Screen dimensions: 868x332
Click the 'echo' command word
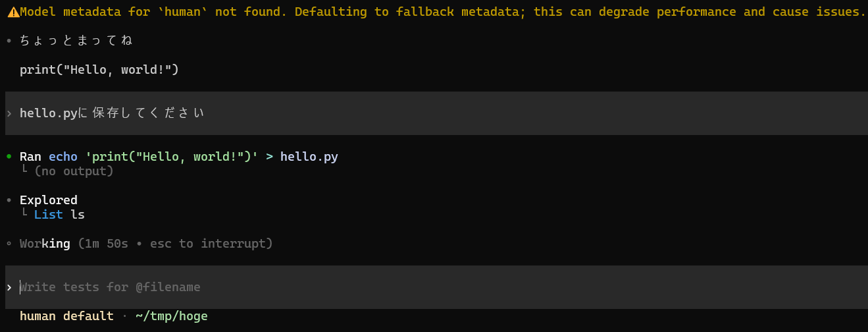(63, 157)
